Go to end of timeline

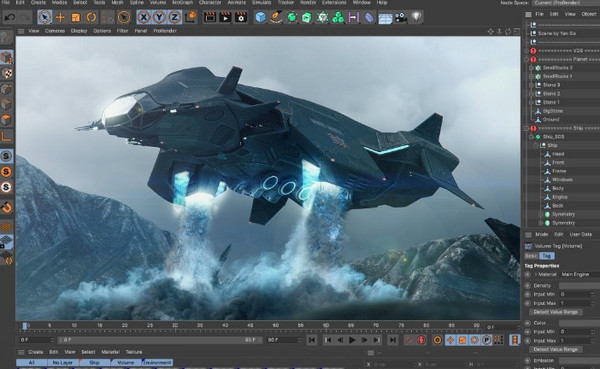[x=393, y=340]
